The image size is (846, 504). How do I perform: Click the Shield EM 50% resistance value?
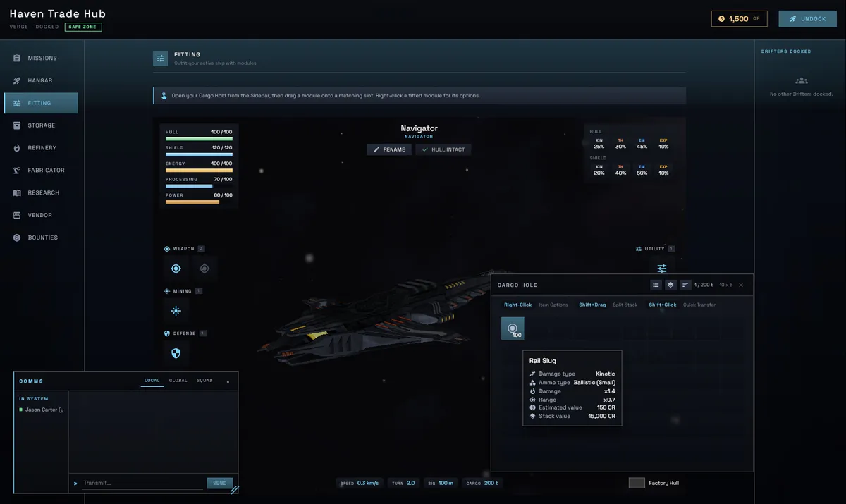coord(642,173)
